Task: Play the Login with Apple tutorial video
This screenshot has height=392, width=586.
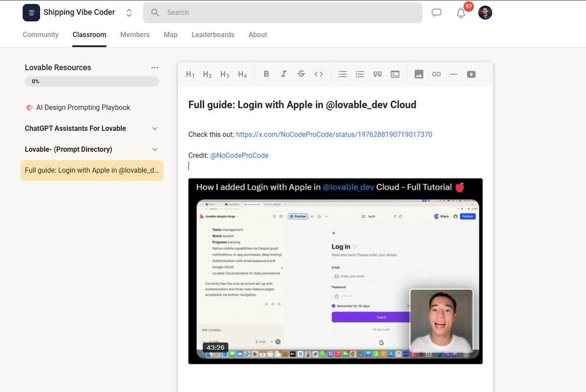Action: click(335, 271)
